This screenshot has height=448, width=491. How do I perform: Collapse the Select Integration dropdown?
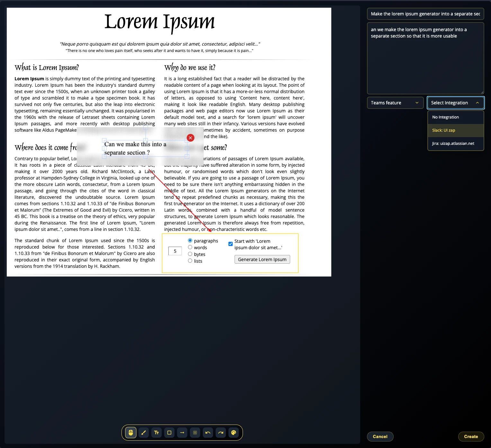(x=455, y=103)
